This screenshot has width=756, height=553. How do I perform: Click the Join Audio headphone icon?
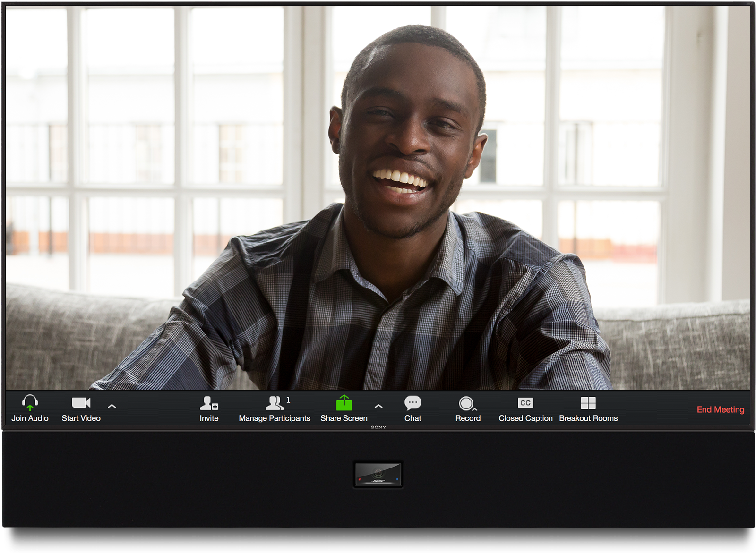click(x=30, y=403)
